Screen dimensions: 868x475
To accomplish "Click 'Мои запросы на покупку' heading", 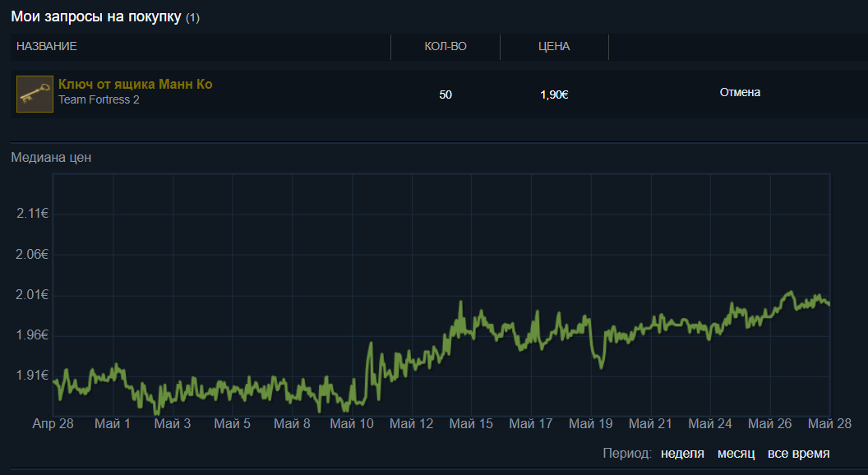I will pyautogui.click(x=96, y=16).
